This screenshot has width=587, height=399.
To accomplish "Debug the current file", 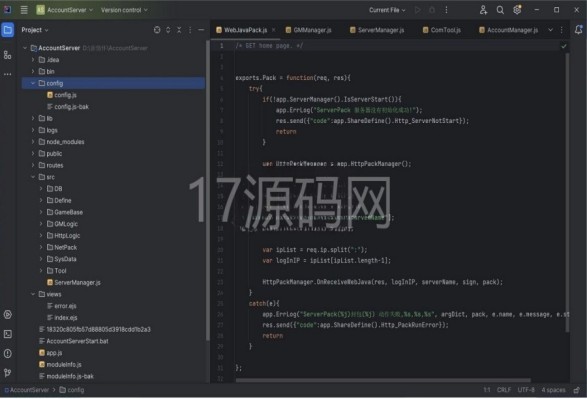I will (432, 10).
